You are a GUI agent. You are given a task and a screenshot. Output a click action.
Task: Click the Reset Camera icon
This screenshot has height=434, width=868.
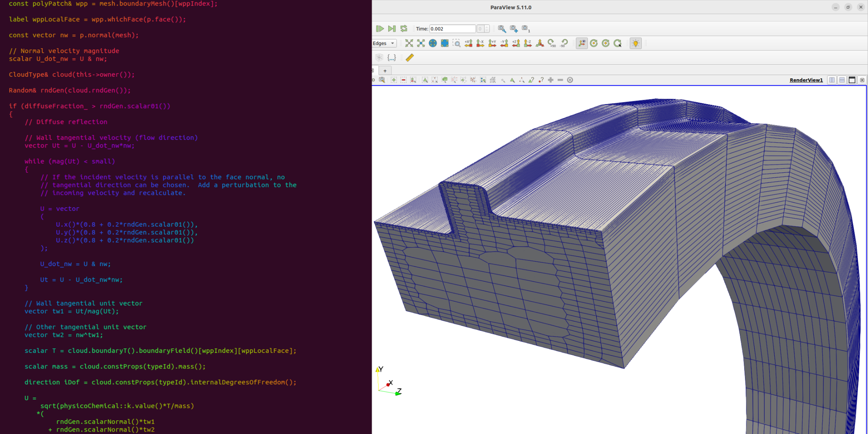(x=409, y=43)
